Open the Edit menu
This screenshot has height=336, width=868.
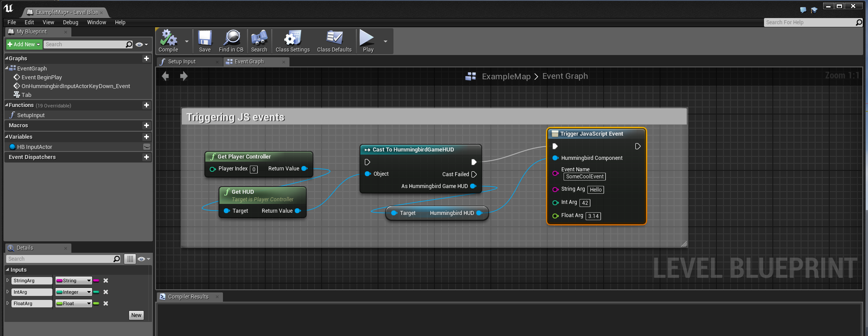coord(29,22)
